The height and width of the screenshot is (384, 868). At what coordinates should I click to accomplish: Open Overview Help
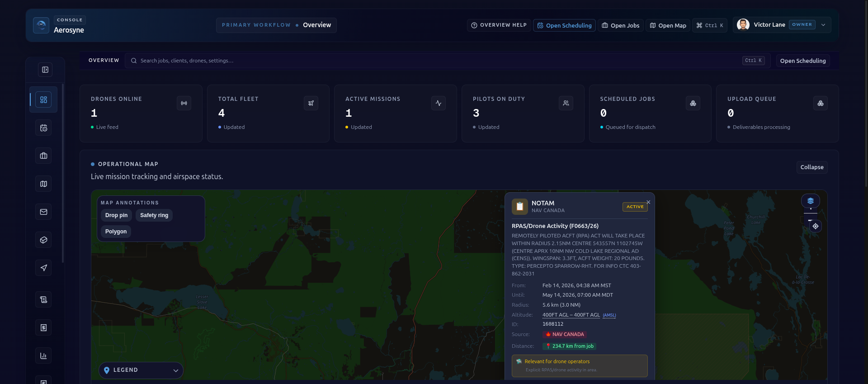(499, 25)
